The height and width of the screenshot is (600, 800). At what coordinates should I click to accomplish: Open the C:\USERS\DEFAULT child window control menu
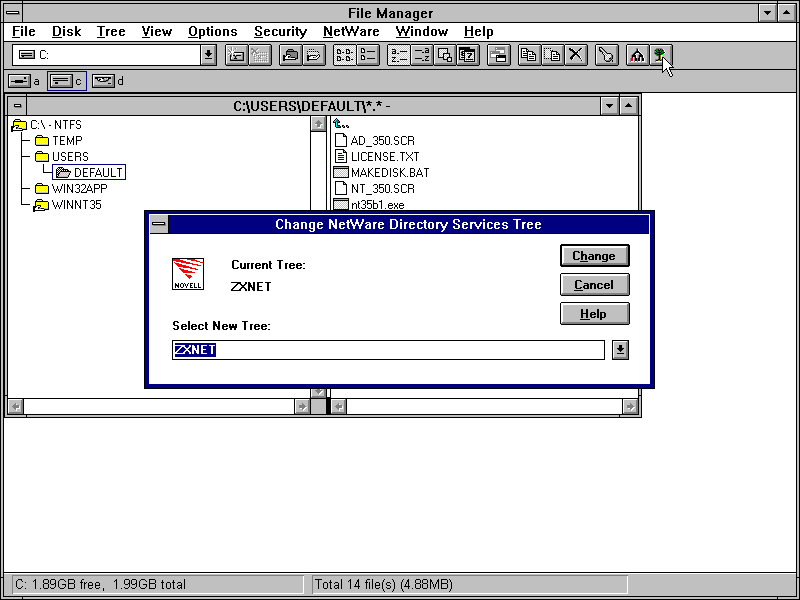coord(17,106)
